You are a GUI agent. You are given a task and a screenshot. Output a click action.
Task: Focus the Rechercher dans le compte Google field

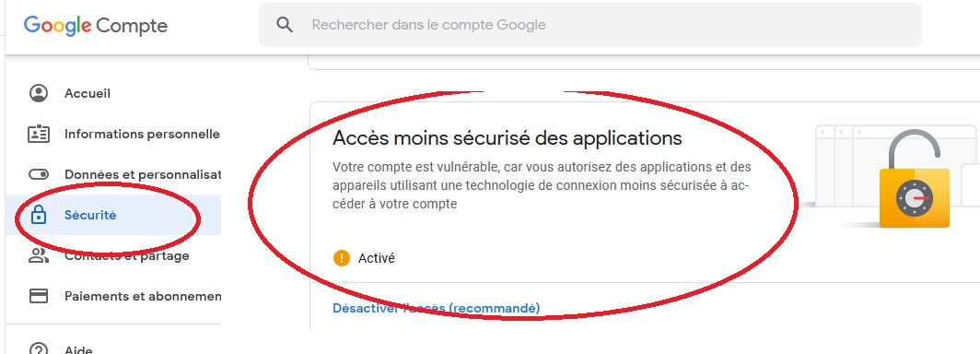[x=590, y=25]
